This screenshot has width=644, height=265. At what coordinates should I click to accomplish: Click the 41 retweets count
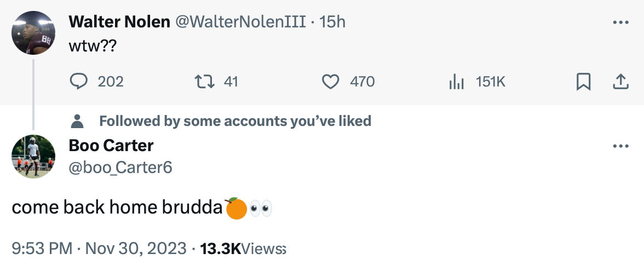231,82
